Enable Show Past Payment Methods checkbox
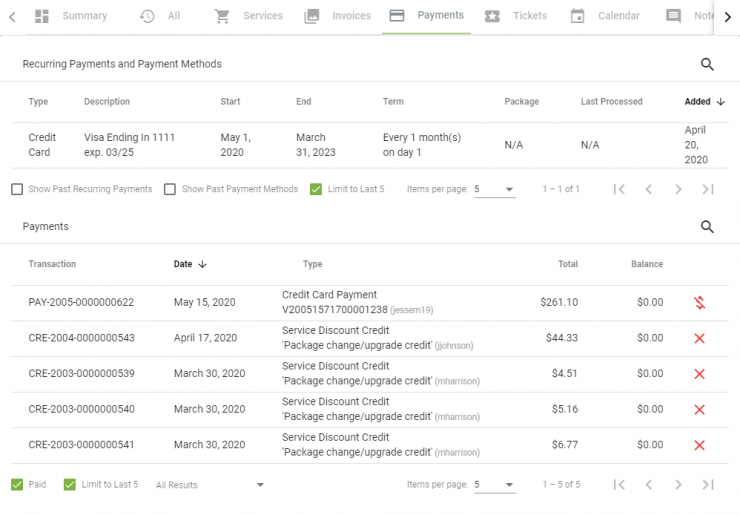740x515 pixels. tap(170, 189)
